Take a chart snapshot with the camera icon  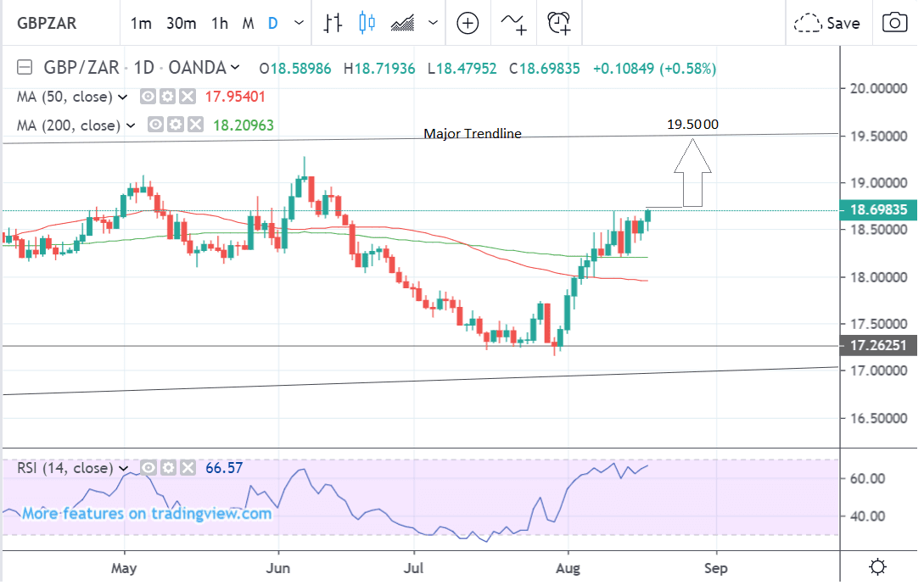pyautogui.click(x=894, y=23)
